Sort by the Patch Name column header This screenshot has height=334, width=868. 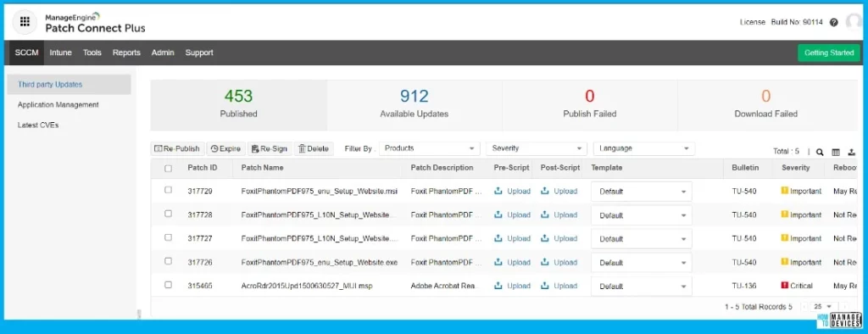coord(263,168)
